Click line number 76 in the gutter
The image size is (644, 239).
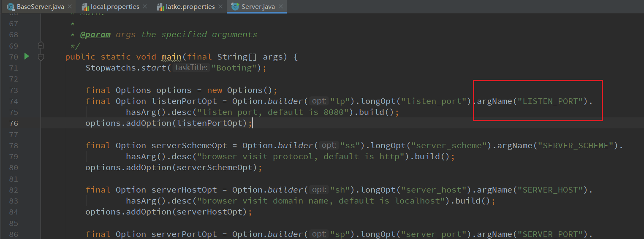click(x=14, y=123)
